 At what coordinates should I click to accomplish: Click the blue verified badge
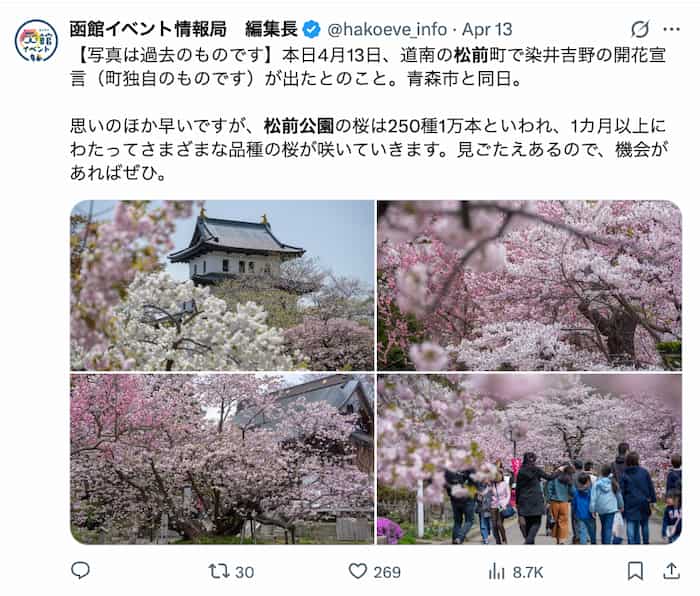click(x=312, y=29)
